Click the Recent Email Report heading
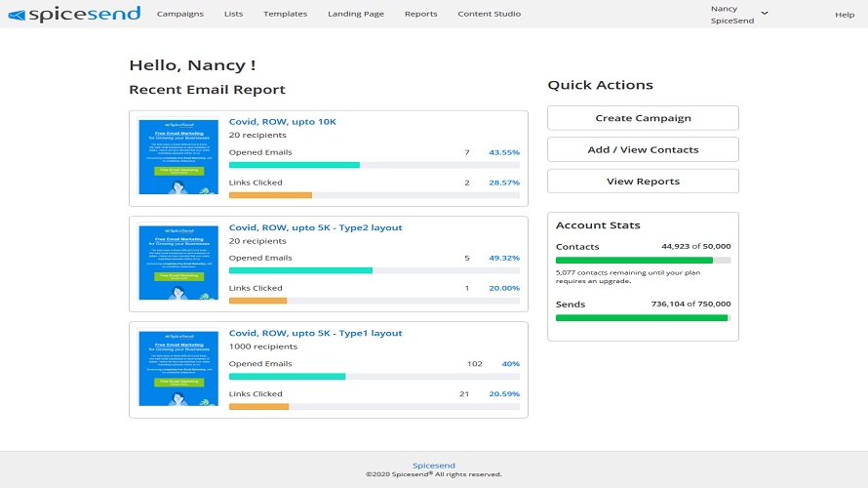This screenshot has width=868, height=488. tap(207, 90)
